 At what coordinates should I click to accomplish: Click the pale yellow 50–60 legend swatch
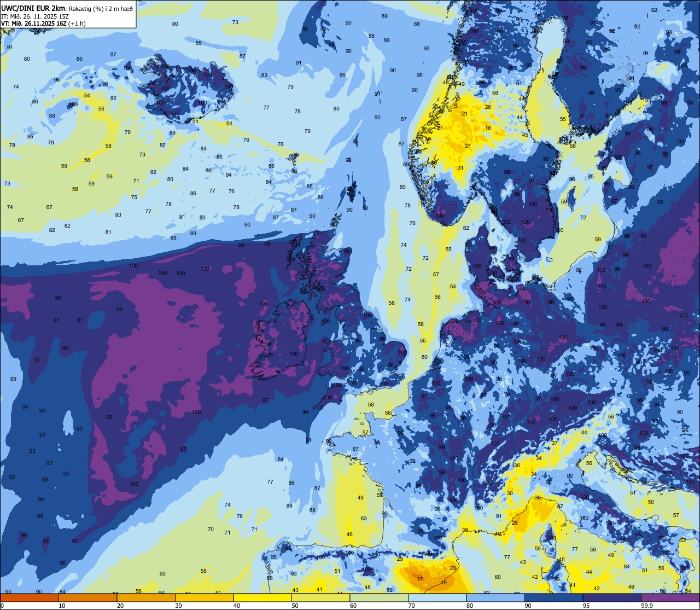pos(320,598)
